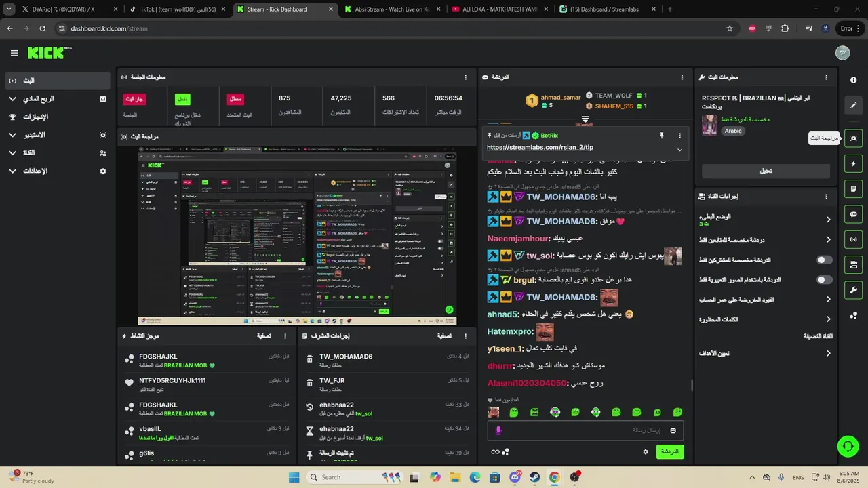The image size is (868, 488).
Task: Bookmark this page with the star icon
Action: point(730,28)
